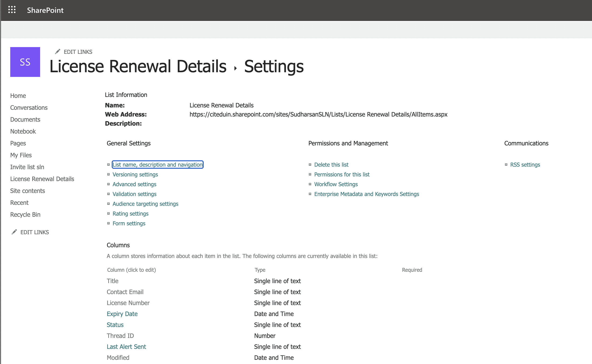Go to Site contents in left navigation
This screenshot has height=364, width=592.
28,191
